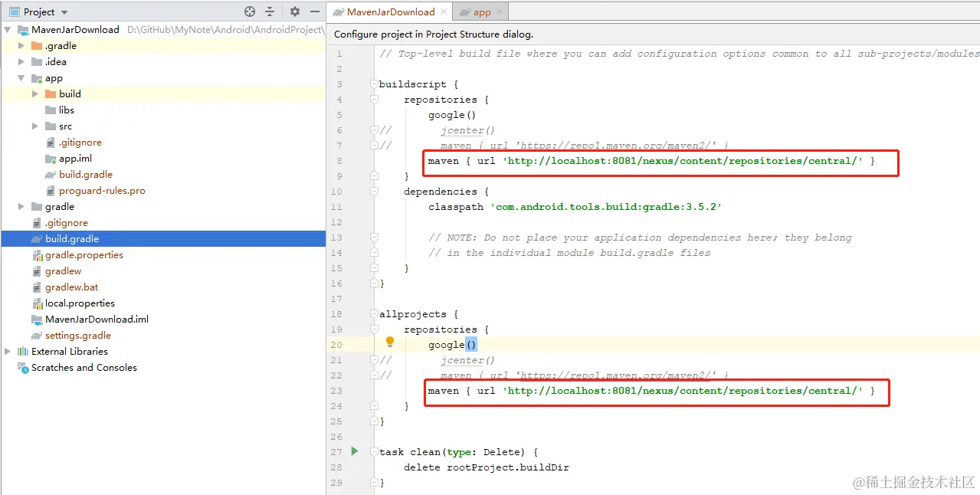Collapse the app module folder

[x=21, y=78]
